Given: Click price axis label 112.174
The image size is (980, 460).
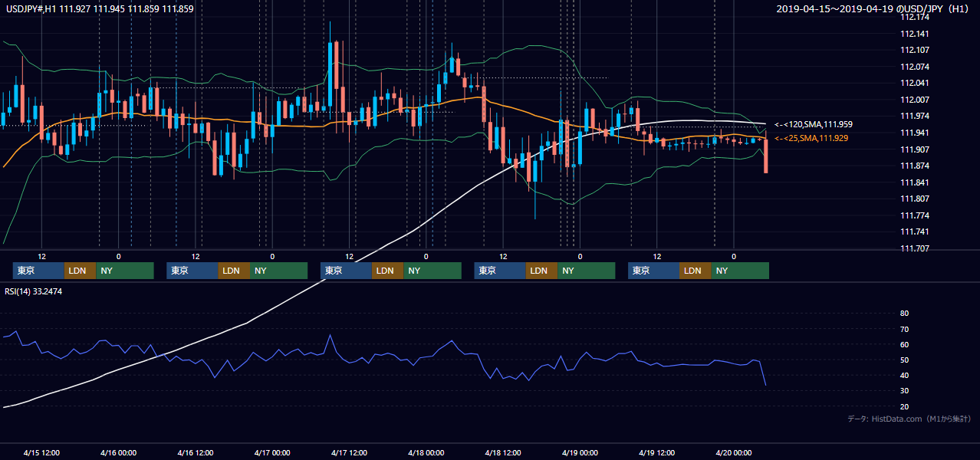Looking at the screenshot, I should (x=915, y=17).
